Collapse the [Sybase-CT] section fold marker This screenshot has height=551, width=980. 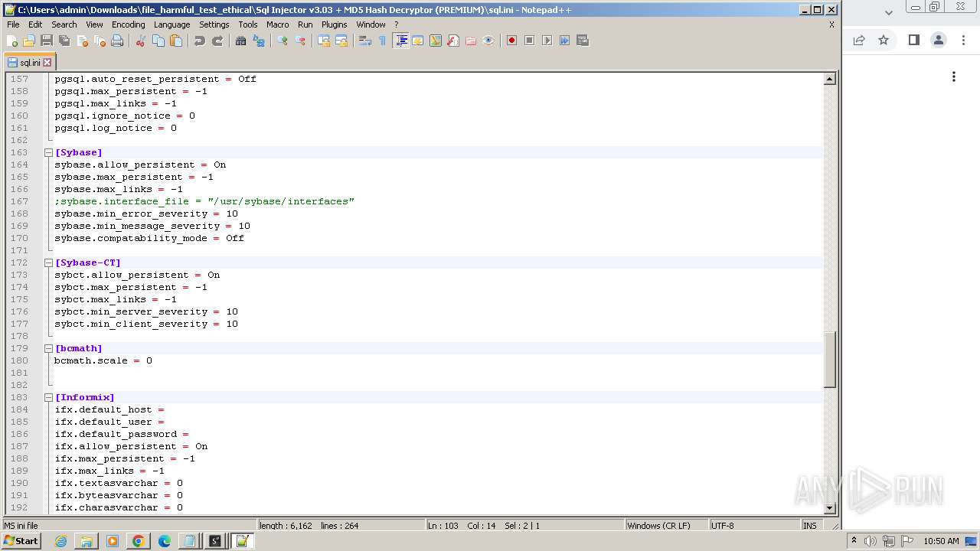tap(48, 262)
